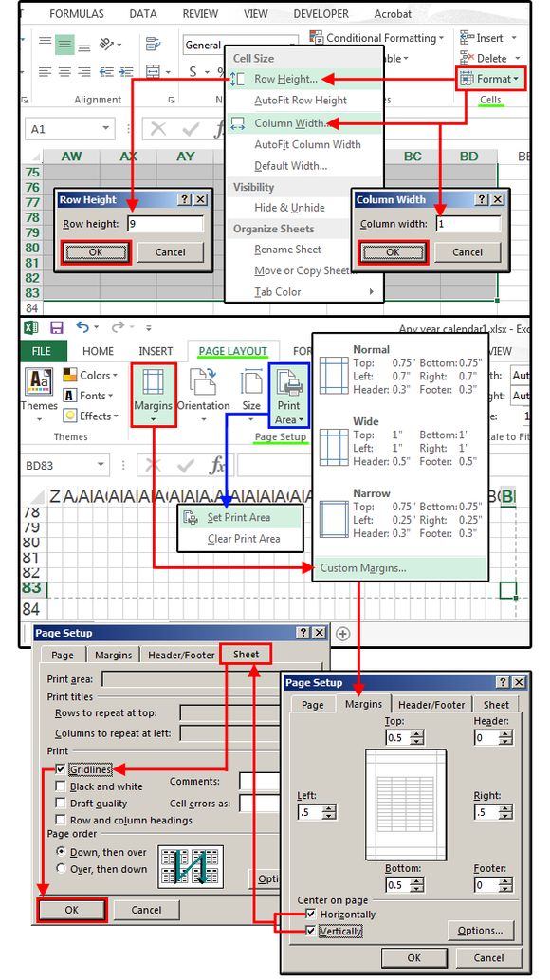The height and width of the screenshot is (980, 550).
Task: Click the Options... button in Margins dialog
Action: coord(480,931)
